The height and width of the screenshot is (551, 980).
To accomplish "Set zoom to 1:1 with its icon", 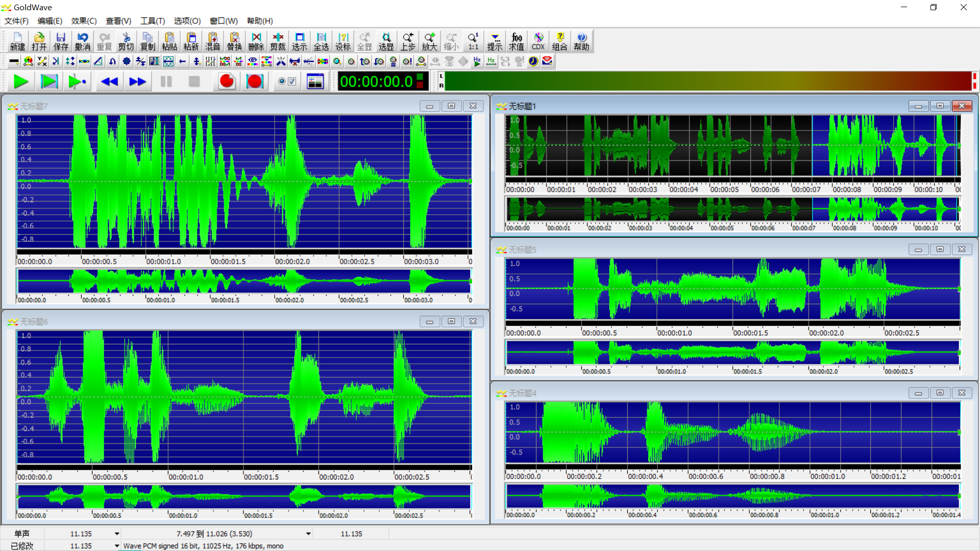I will (473, 41).
